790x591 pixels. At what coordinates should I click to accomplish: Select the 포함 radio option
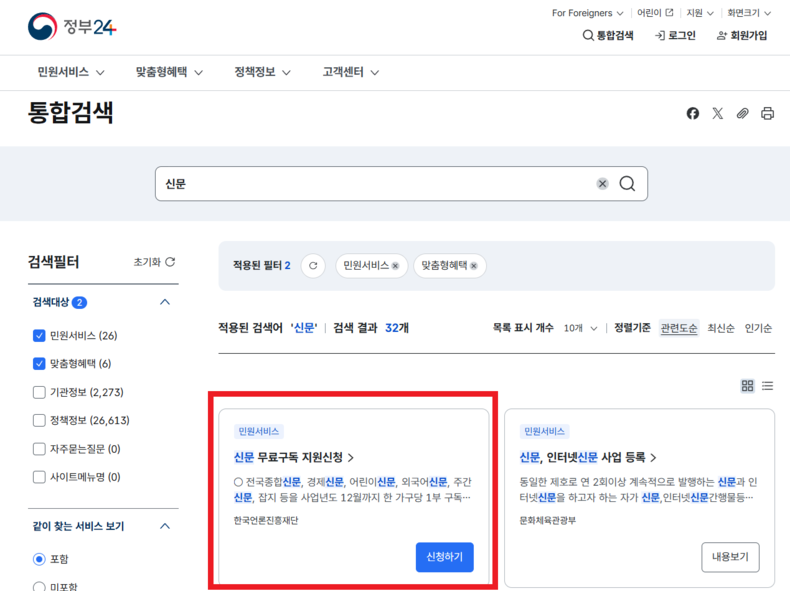click(x=39, y=559)
